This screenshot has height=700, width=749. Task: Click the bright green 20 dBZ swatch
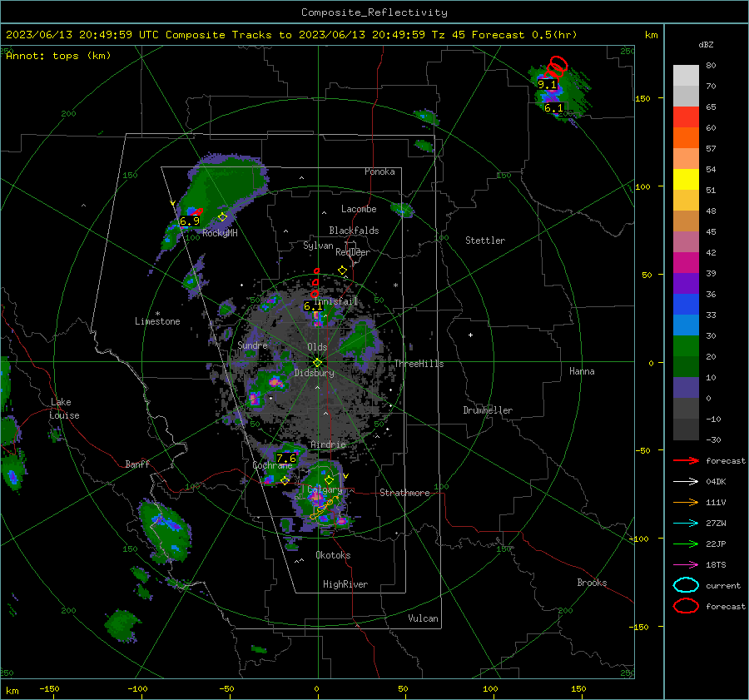686,346
